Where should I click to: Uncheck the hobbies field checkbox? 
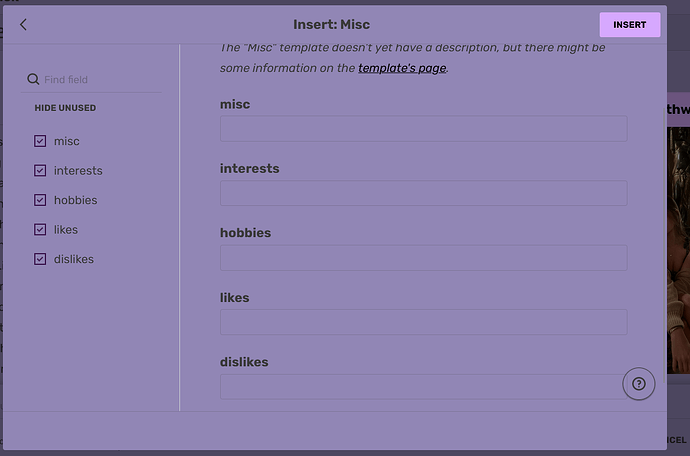(40, 200)
